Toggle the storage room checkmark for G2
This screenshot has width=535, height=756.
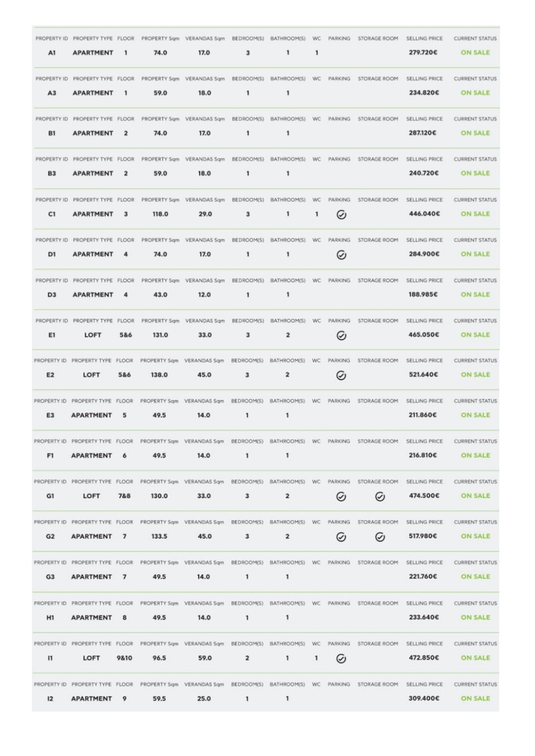(380, 537)
